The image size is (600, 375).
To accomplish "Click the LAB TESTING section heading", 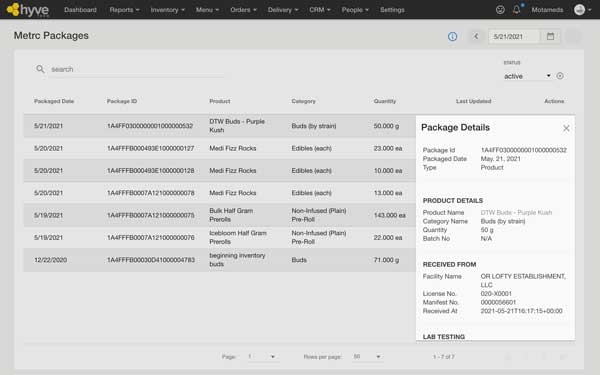I will click(443, 337).
